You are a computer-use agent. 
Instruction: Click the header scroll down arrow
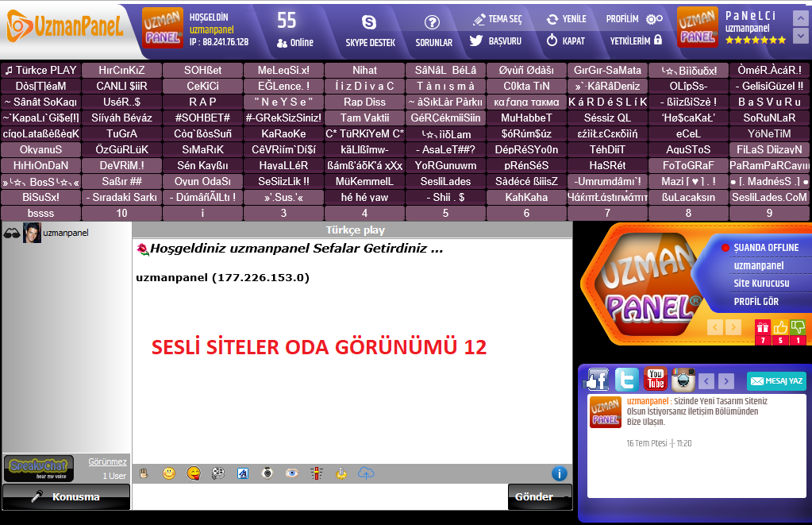pos(803,37)
